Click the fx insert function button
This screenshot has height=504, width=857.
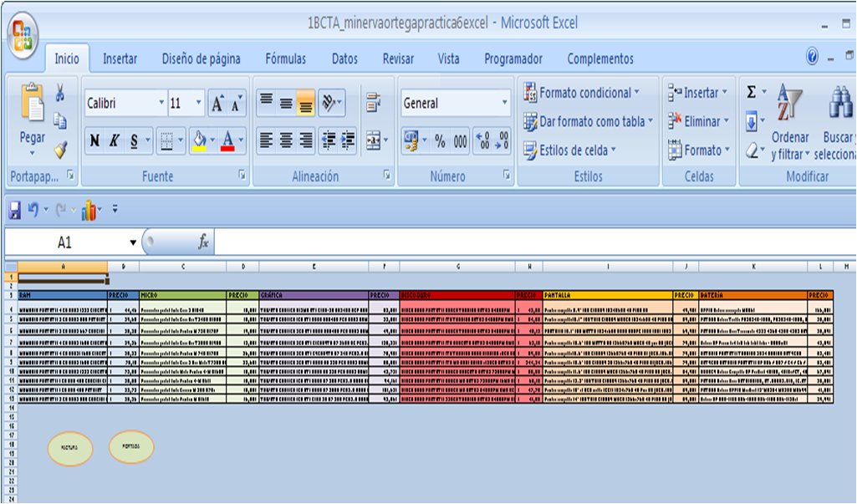click(203, 242)
